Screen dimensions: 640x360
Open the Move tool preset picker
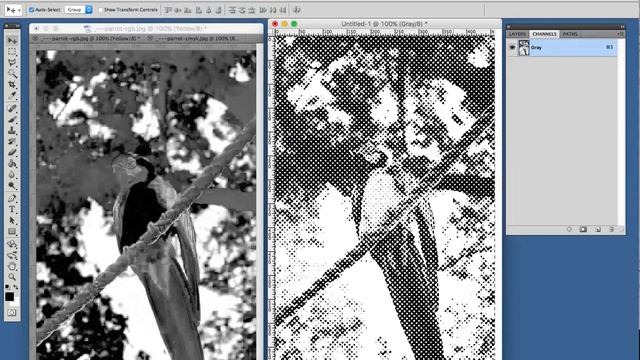(13, 9)
